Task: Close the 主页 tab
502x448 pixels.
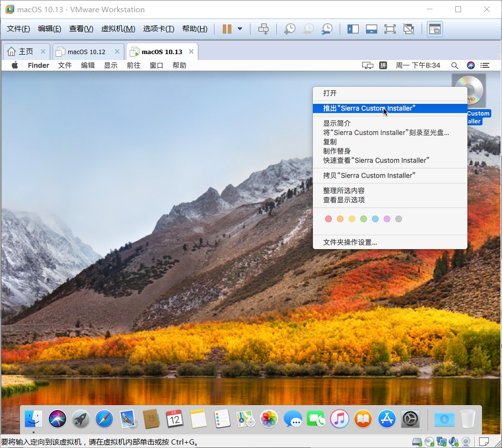Action: click(x=43, y=52)
